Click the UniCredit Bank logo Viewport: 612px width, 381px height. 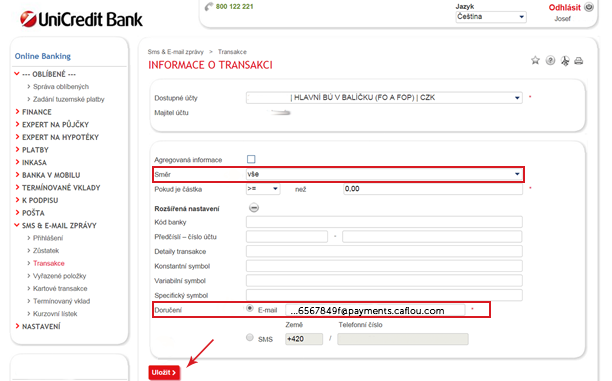coord(81,19)
